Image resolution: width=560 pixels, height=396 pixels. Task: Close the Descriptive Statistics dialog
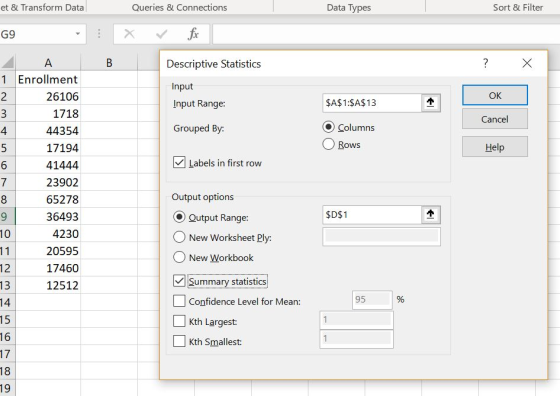(x=527, y=63)
